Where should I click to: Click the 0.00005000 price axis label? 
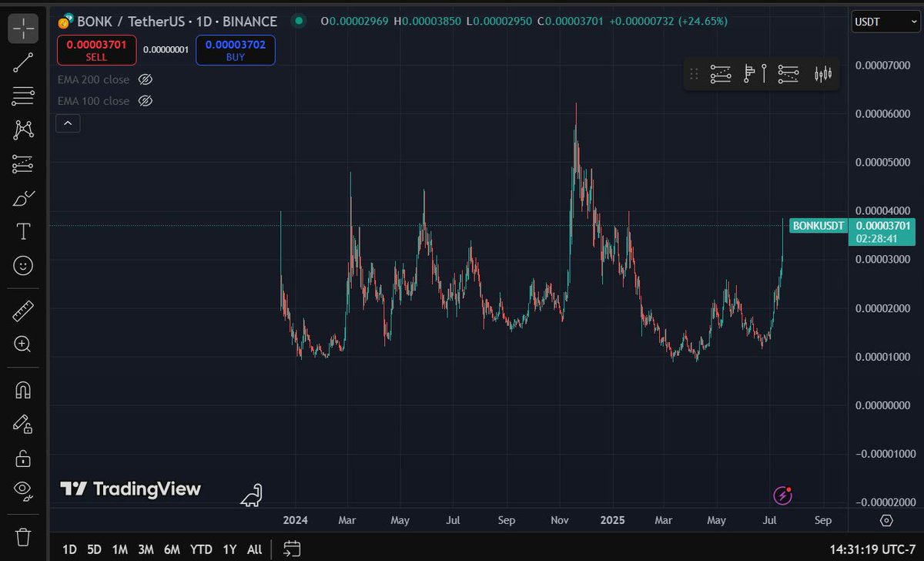pyautogui.click(x=883, y=163)
